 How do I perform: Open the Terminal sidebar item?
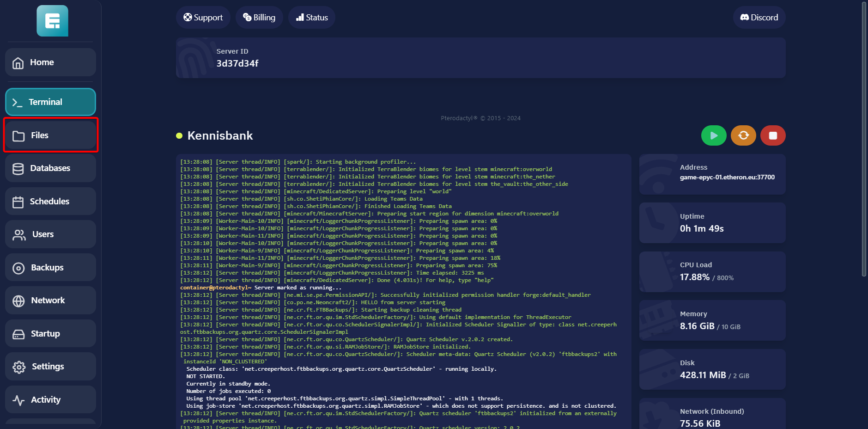50,102
